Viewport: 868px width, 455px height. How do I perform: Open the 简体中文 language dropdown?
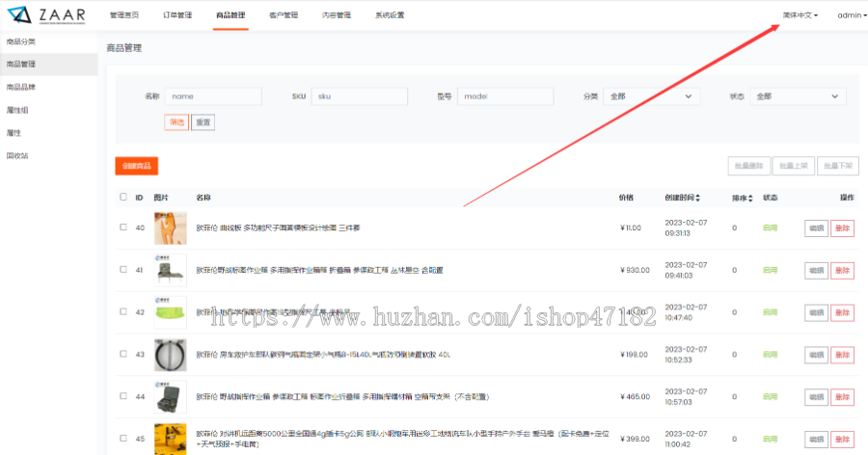pos(800,15)
